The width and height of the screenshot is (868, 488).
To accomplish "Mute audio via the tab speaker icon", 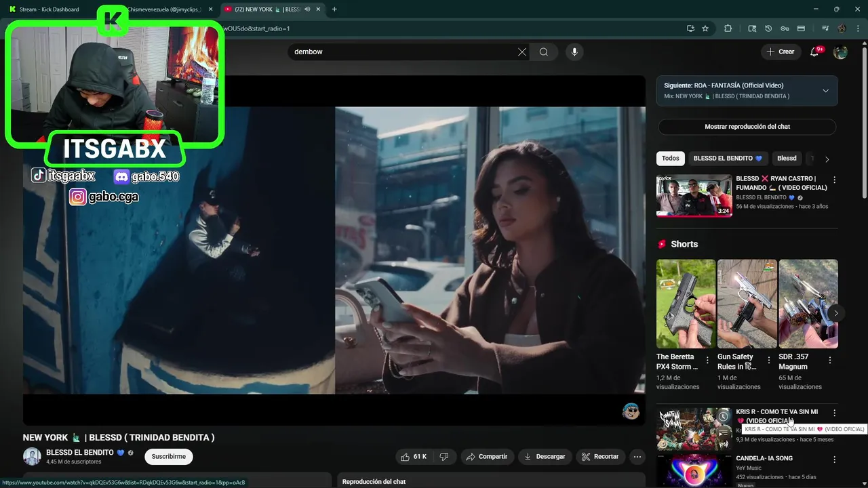I will pyautogui.click(x=307, y=9).
